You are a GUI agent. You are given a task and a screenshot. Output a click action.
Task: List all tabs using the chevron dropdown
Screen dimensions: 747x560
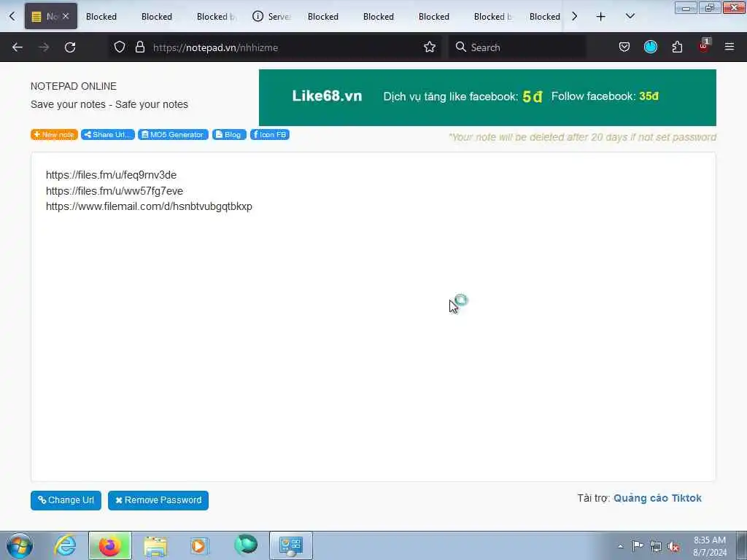point(630,17)
